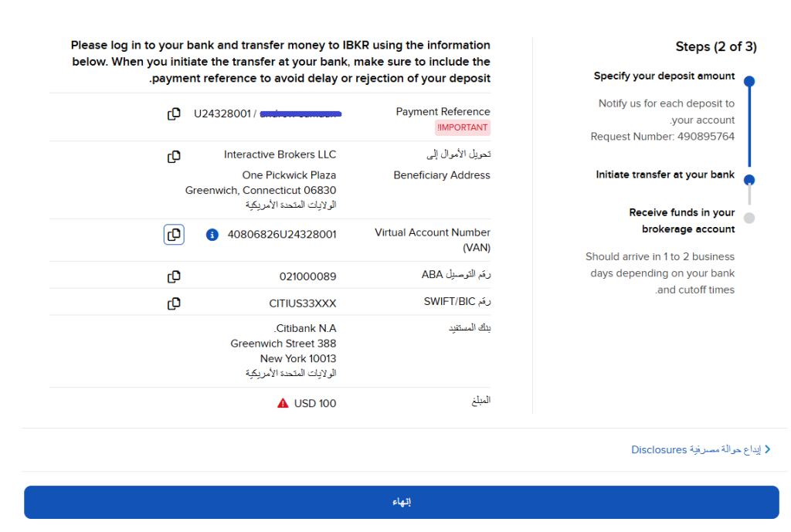Click the blue finish button at the bottom
Viewport: 791px width, 532px height.
click(402, 502)
